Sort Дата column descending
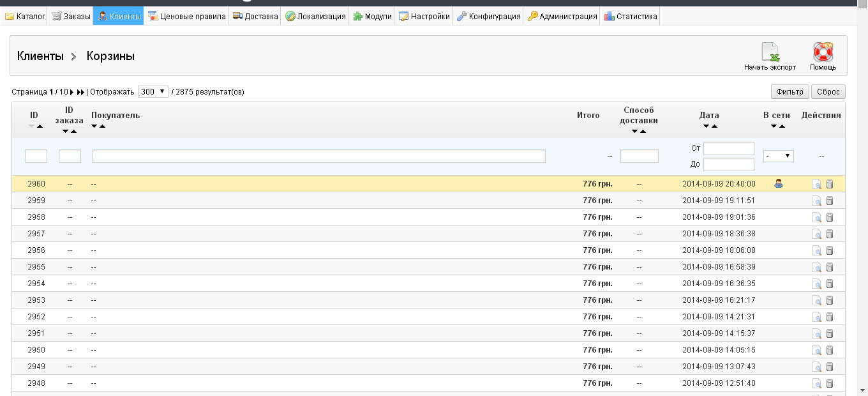 pyautogui.click(x=706, y=126)
